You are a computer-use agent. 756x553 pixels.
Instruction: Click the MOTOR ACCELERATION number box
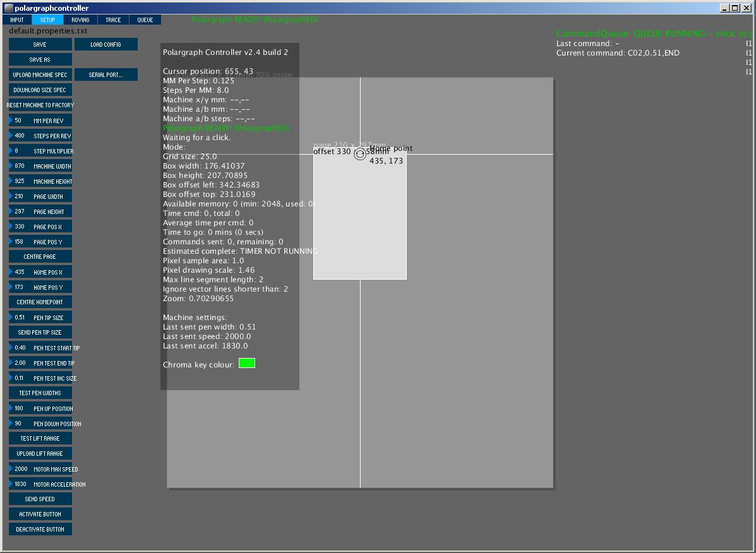pyautogui.click(x=40, y=484)
